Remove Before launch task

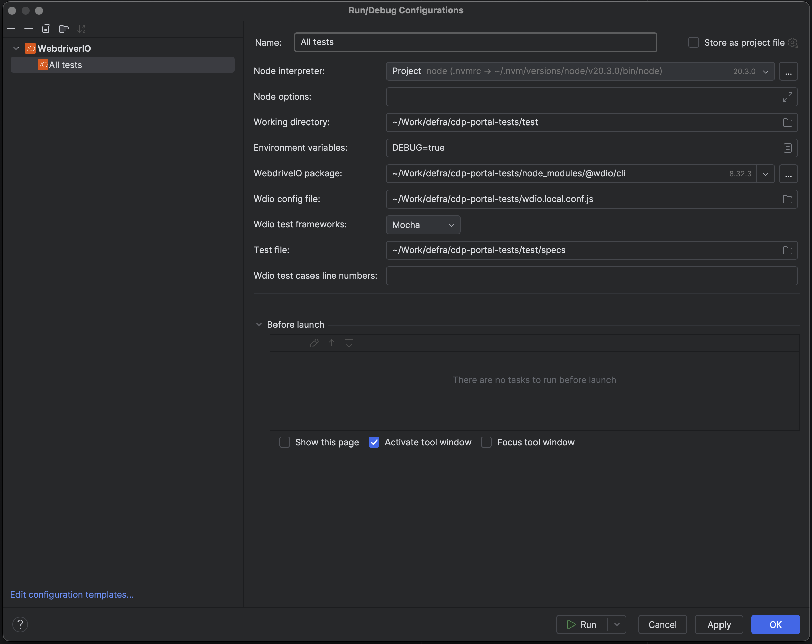tap(296, 343)
